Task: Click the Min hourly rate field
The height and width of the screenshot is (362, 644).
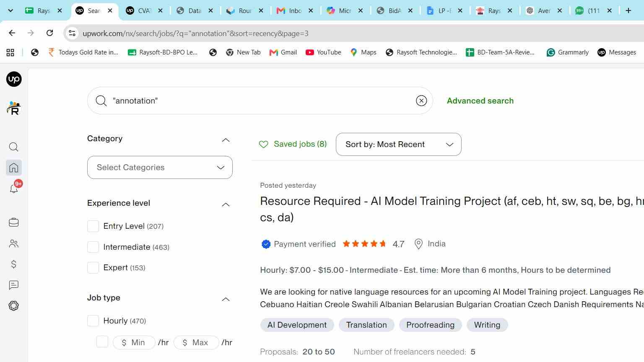Action: [x=134, y=343]
